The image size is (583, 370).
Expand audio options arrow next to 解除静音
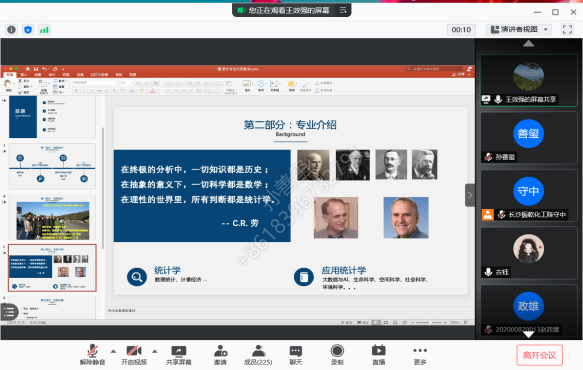[113, 351]
